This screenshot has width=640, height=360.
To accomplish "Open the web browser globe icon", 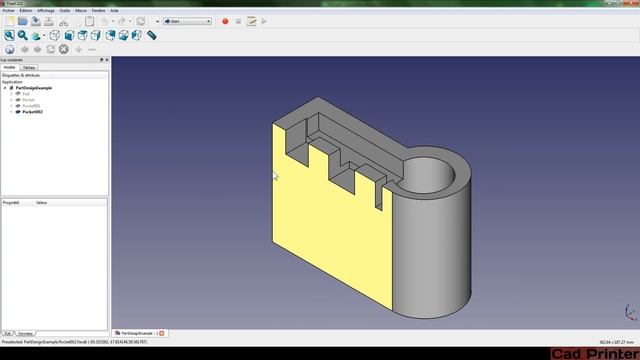I will (x=9, y=49).
